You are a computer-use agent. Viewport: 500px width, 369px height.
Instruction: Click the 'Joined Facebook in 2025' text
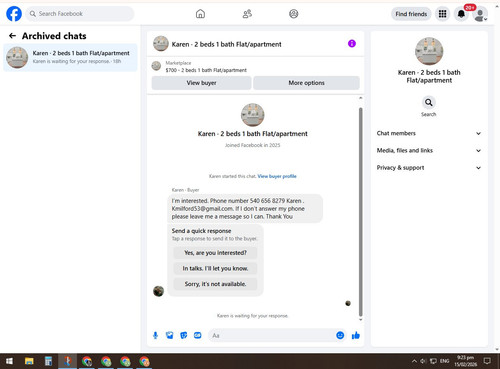coord(253,145)
